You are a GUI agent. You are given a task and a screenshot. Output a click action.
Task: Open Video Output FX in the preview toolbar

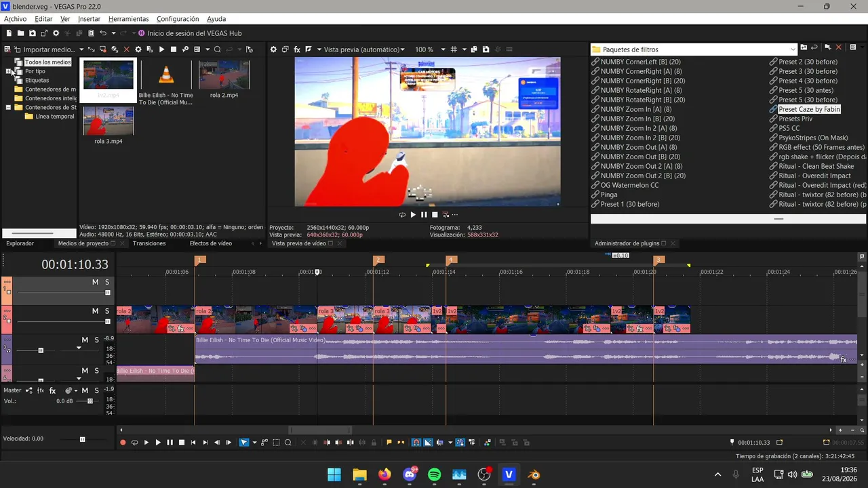(297, 49)
